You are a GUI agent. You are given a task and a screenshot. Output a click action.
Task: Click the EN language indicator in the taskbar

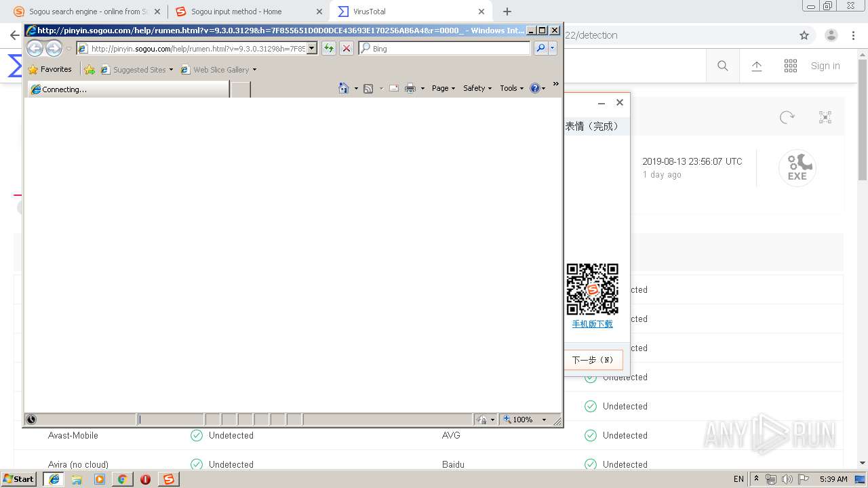click(738, 479)
